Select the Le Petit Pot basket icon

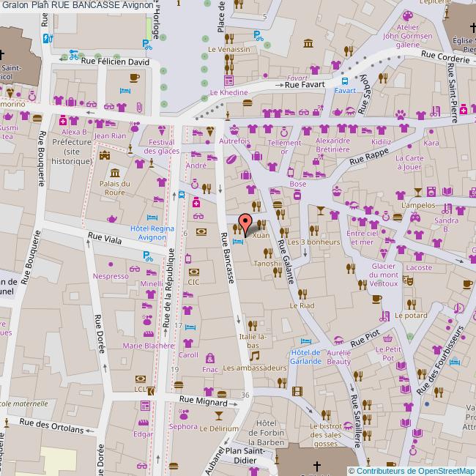[x=387, y=338]
